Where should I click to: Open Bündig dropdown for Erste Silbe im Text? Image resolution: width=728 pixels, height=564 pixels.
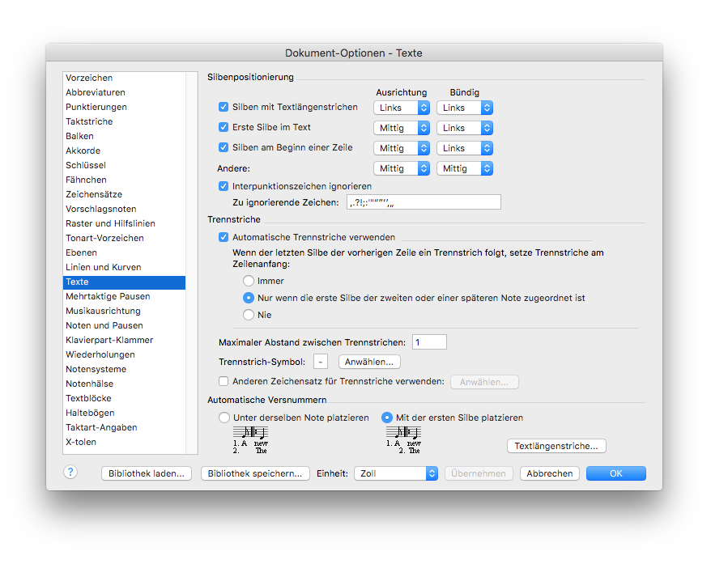tap(465, 128)
